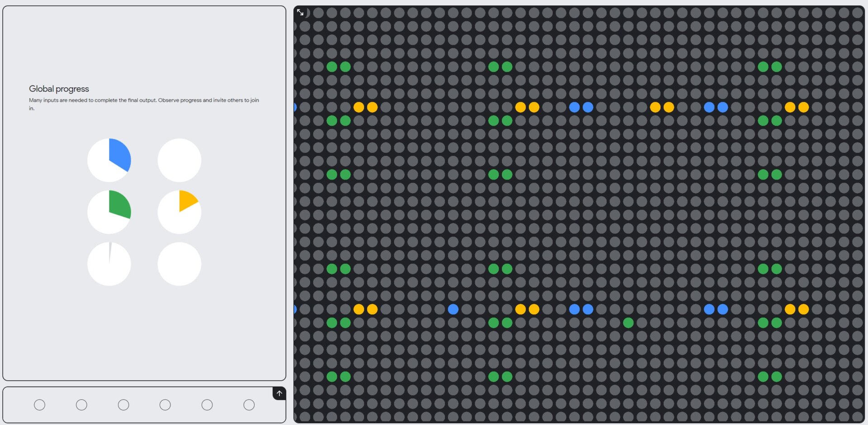Choose the fifth circle in the bottom panel
868x425 pixels.
coord(207,405)
